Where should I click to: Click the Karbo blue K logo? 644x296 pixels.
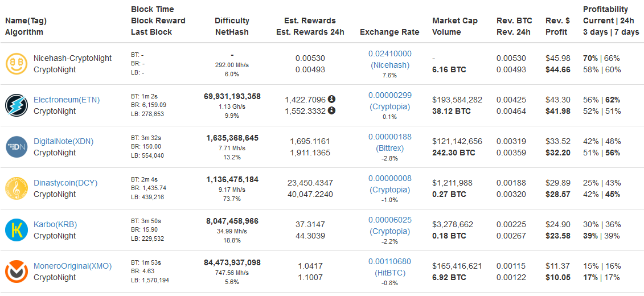point(17,230)
